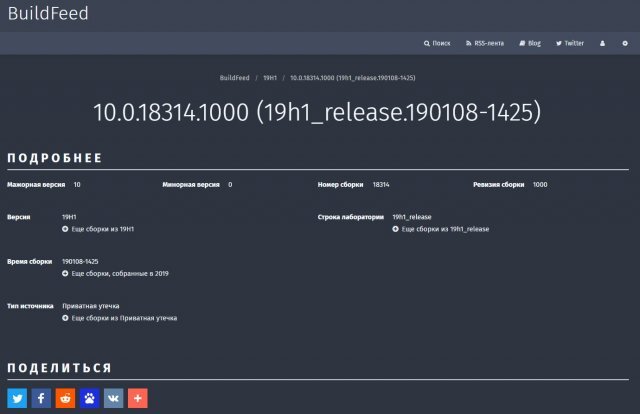Click the ПОДРОБНЕЕ section heading
The width and height of the screenshot is (640, 414).
(55, 158)
